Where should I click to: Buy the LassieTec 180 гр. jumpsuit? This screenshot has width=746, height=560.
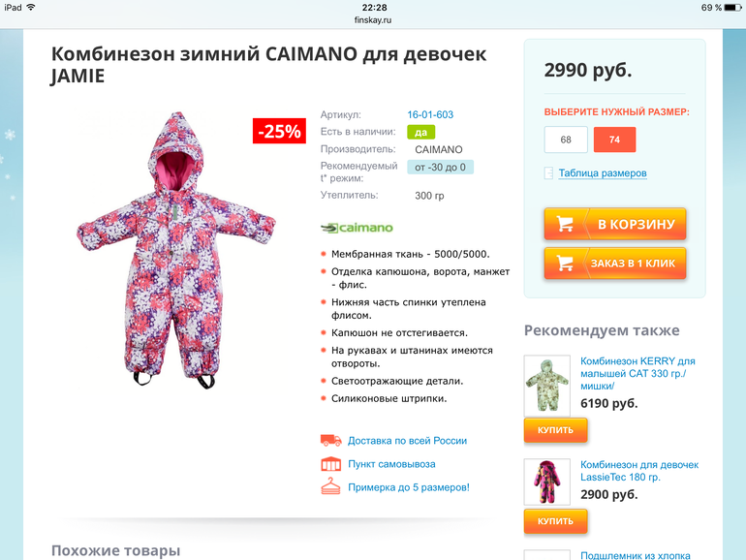click(556, 521)
